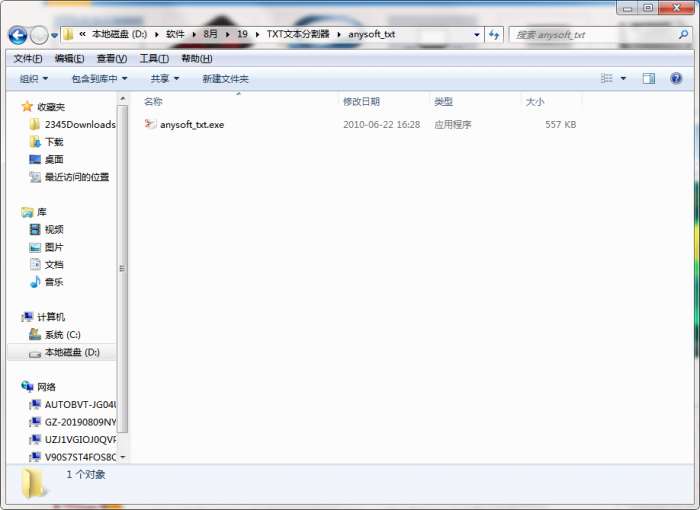Expand the double-chevron before 本地磁盘 breadcrumb
700x510 pixels.
point(82,34)
